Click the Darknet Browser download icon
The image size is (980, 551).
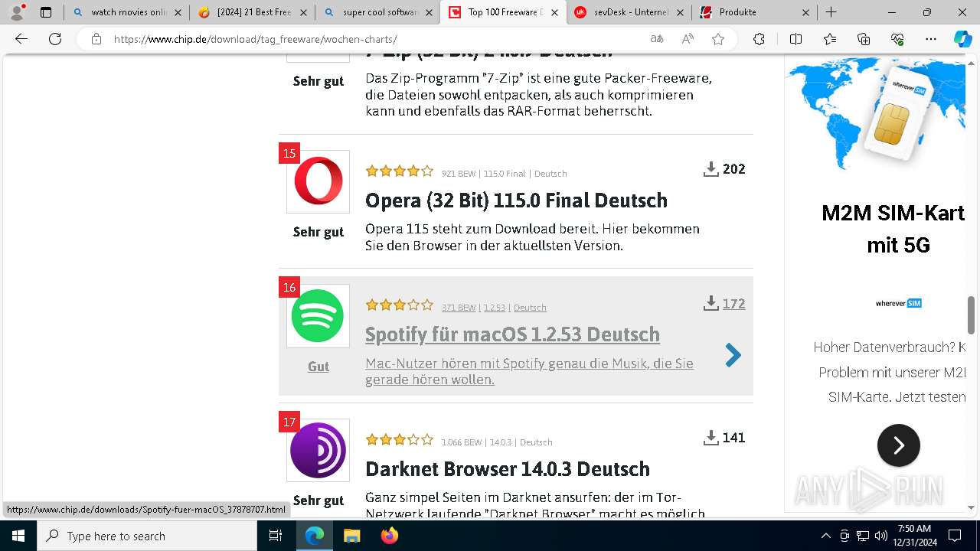[710, 438]
